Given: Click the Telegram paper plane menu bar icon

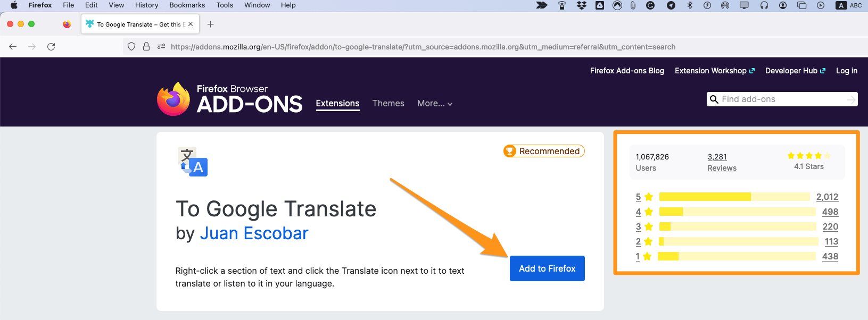Looking at the screenshot, I should pos(671,5).
